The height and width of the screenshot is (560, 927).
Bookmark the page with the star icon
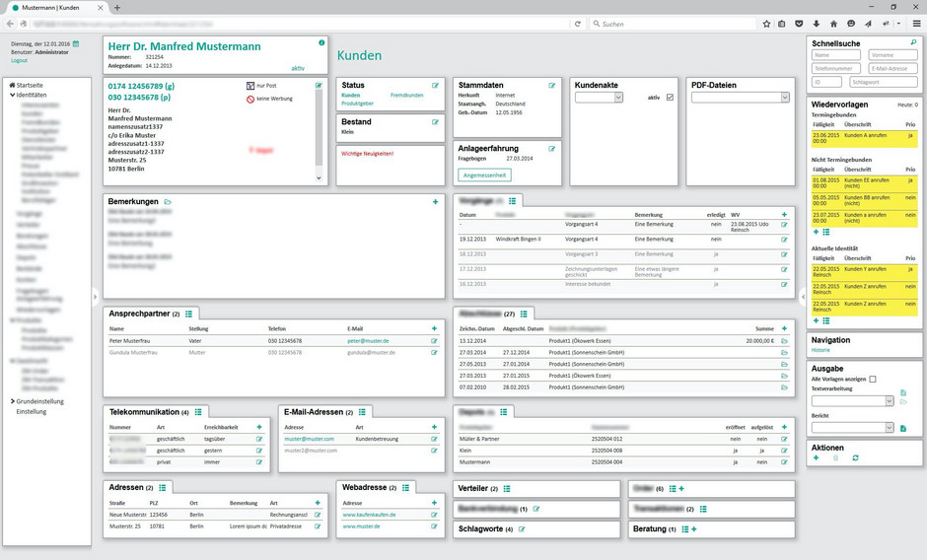(766, 24)
